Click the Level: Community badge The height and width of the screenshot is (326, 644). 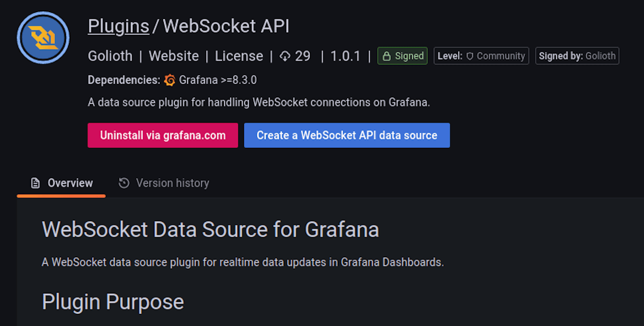(x=481, y=56)
